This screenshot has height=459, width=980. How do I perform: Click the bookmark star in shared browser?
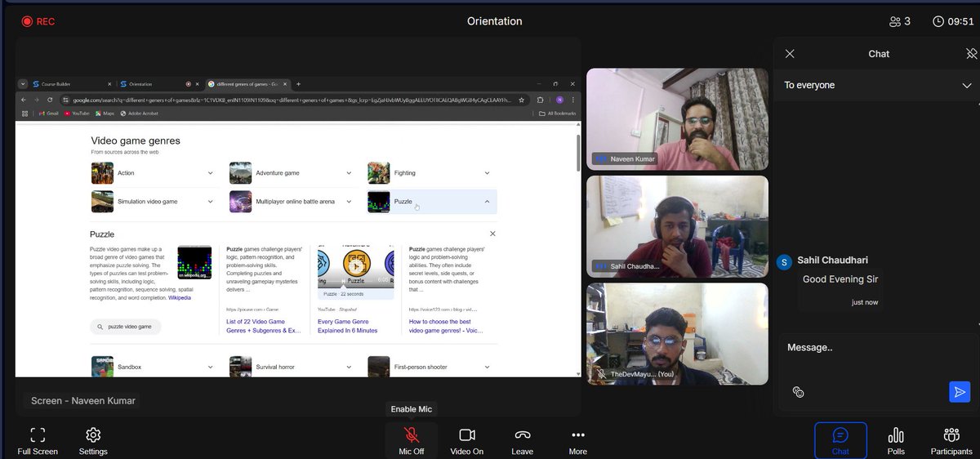tap(523, 100)
